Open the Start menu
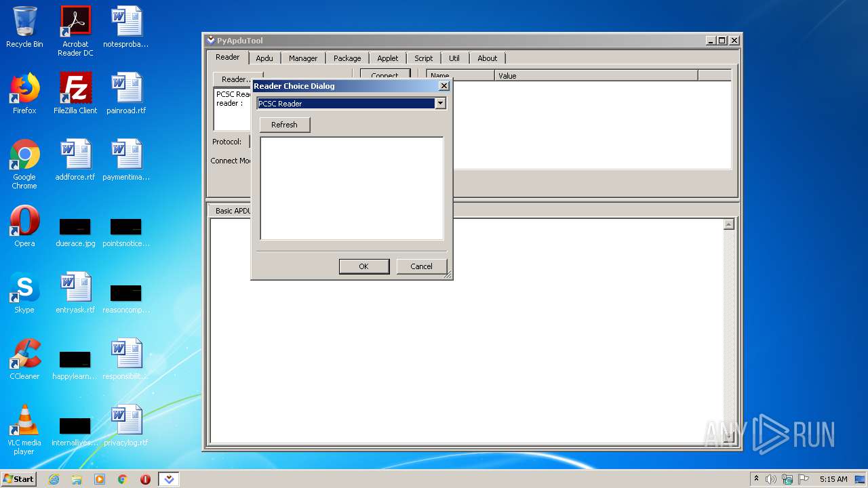The image size is (868, 488). point(19,479)
